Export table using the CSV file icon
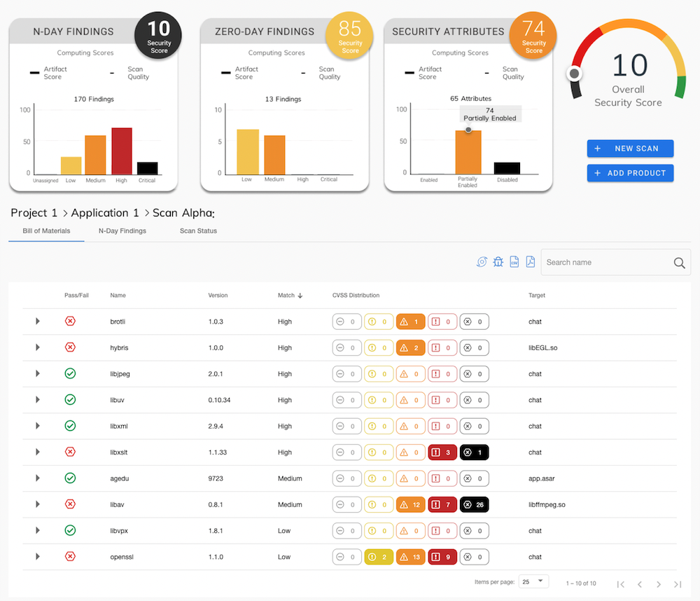700x601 pixels. coord(514,262)
